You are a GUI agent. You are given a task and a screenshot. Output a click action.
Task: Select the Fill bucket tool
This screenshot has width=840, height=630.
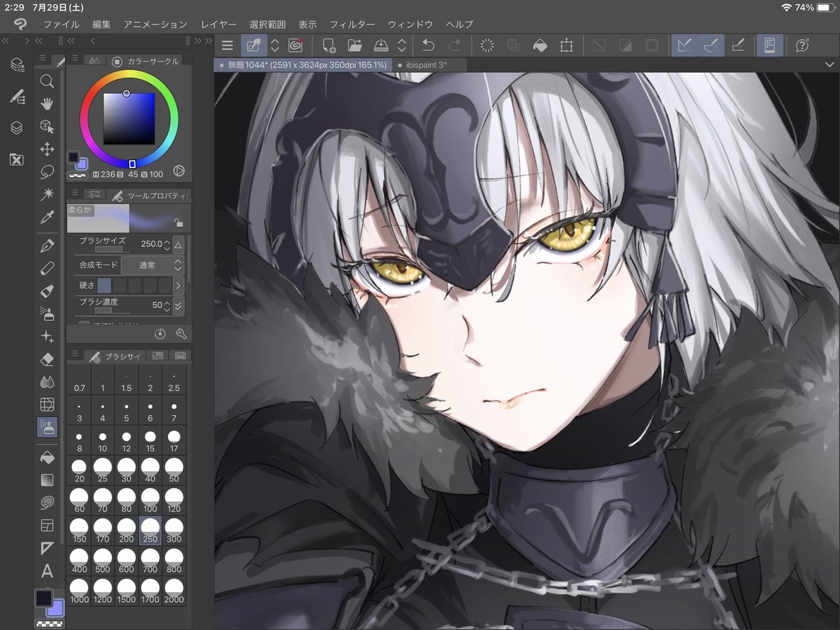(x=47, y=457)
